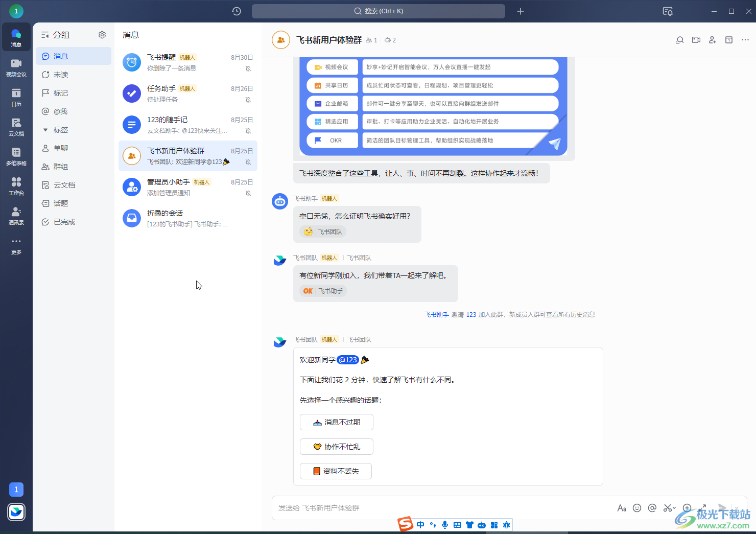This screenshot has height=534, width=756.
Task: Open the group settings gear icon
Action: click(102, 35)
